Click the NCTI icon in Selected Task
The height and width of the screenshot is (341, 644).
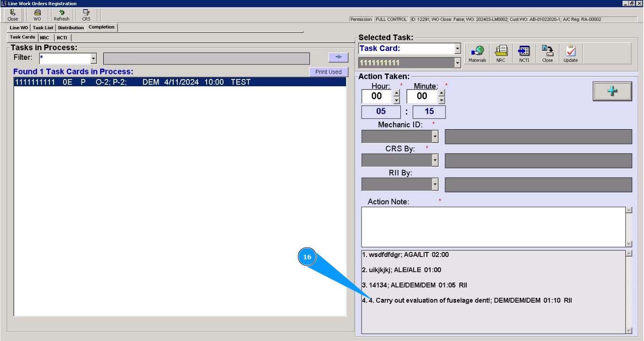click(x=524, y=53)
